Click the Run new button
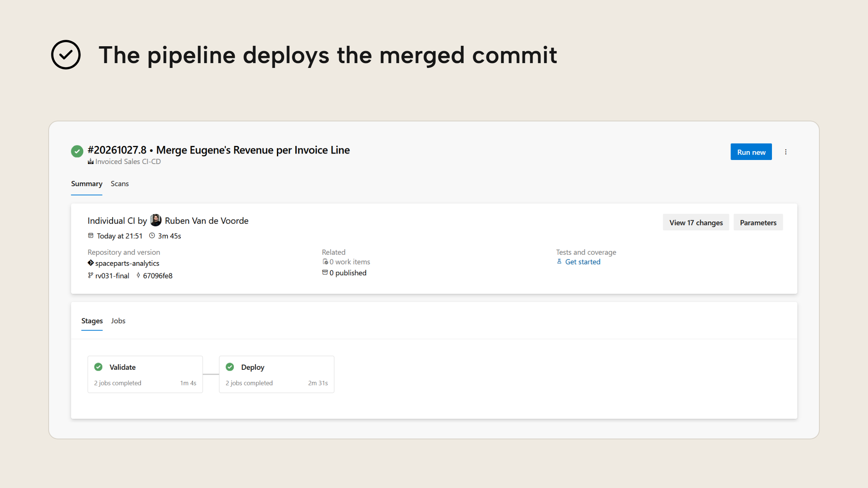868x488 pixels. (751, 152)
